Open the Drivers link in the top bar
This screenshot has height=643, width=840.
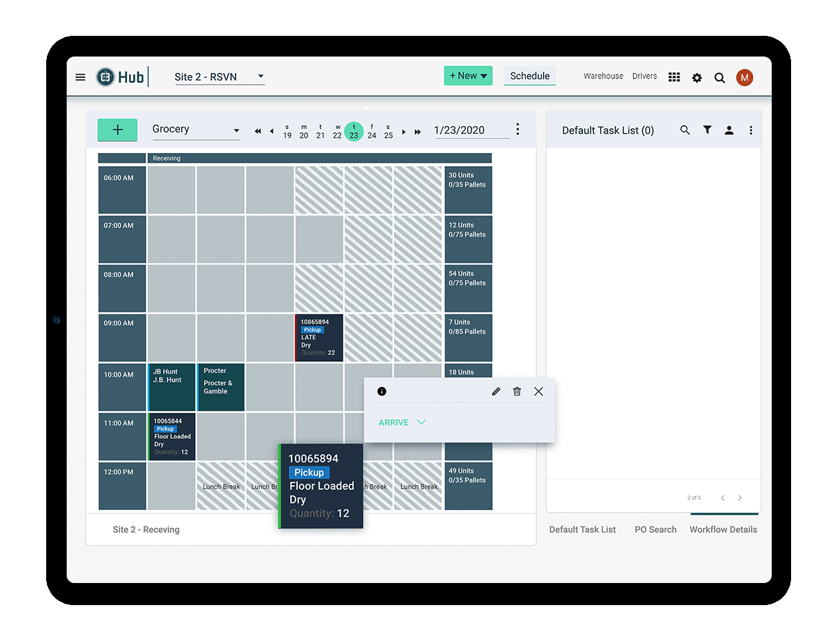[644, 76]
